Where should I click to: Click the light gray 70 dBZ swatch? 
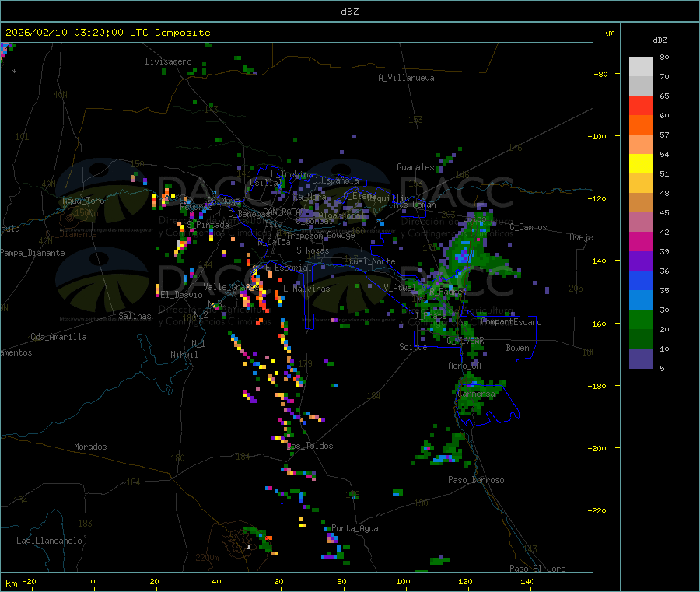coord(641,86)
